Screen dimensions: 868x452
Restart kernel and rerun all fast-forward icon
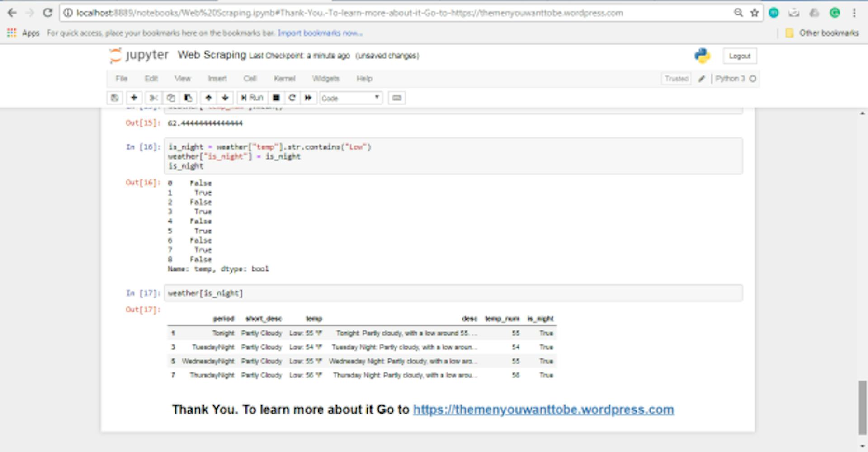coord(308,98)
